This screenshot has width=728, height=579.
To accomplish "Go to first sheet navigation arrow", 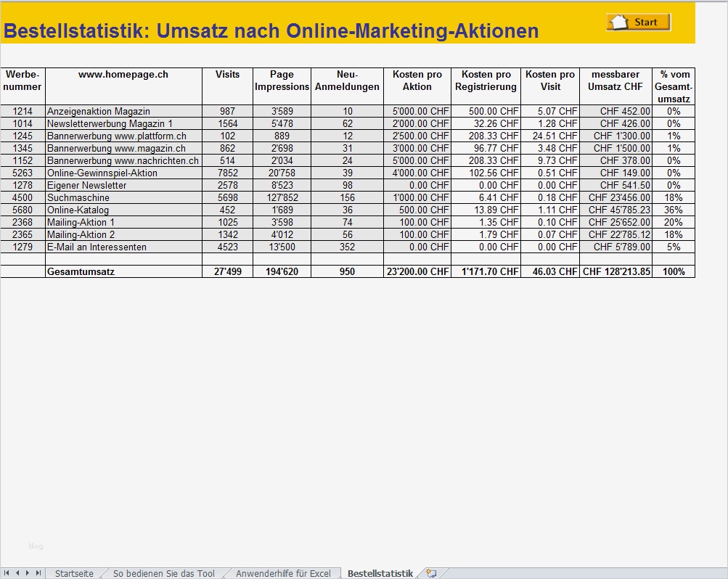I will tap(7, 573).
